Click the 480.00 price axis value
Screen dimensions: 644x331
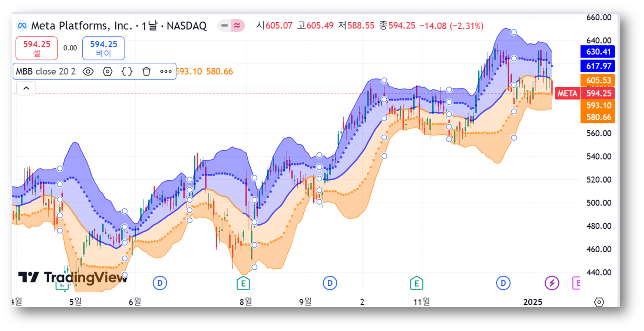pyautogui.click(x=599, y=226)
